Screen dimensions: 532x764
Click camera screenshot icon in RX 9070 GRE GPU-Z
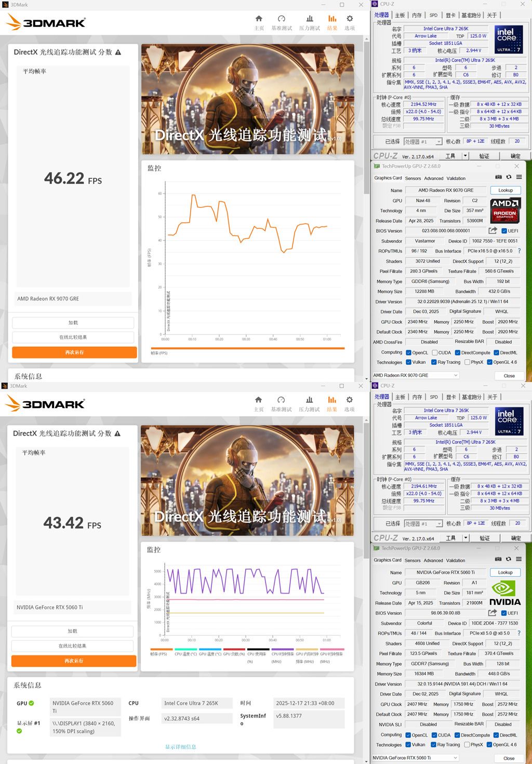pos(499,177)
